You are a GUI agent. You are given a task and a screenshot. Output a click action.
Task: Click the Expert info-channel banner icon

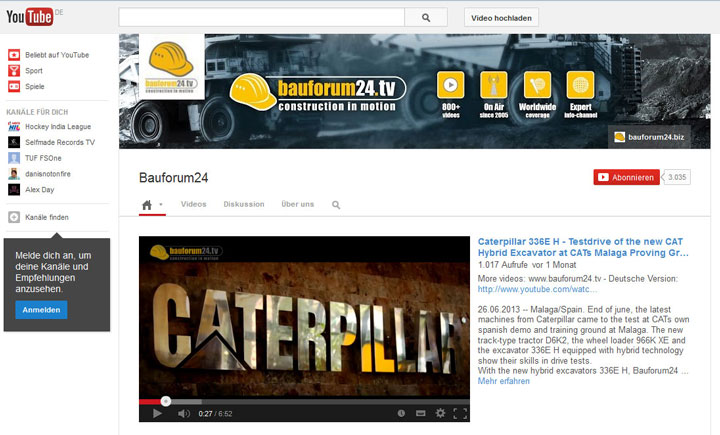click(x=580, y=85)
